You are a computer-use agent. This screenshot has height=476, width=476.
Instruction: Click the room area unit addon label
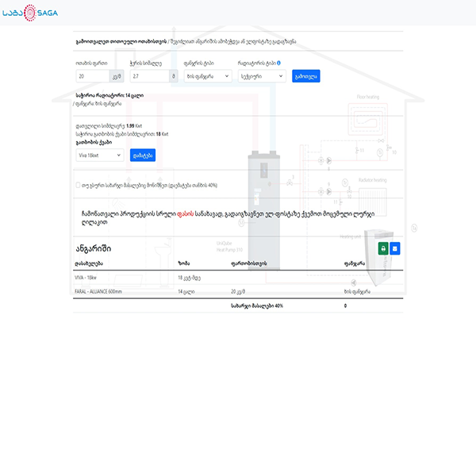(117, 76)
